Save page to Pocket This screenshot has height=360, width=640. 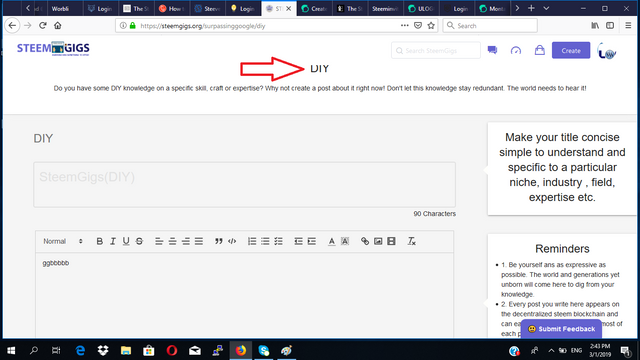418,26
